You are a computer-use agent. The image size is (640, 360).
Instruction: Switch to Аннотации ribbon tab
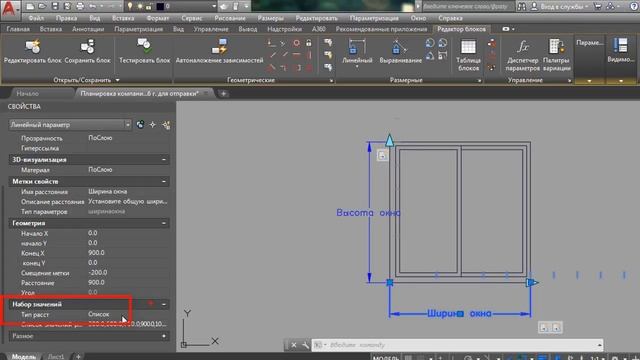88,29
